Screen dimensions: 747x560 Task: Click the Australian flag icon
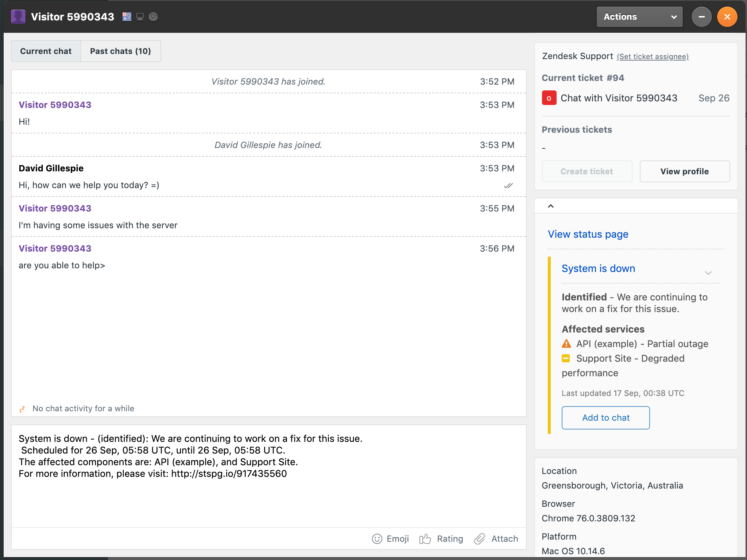pos(127,17)
